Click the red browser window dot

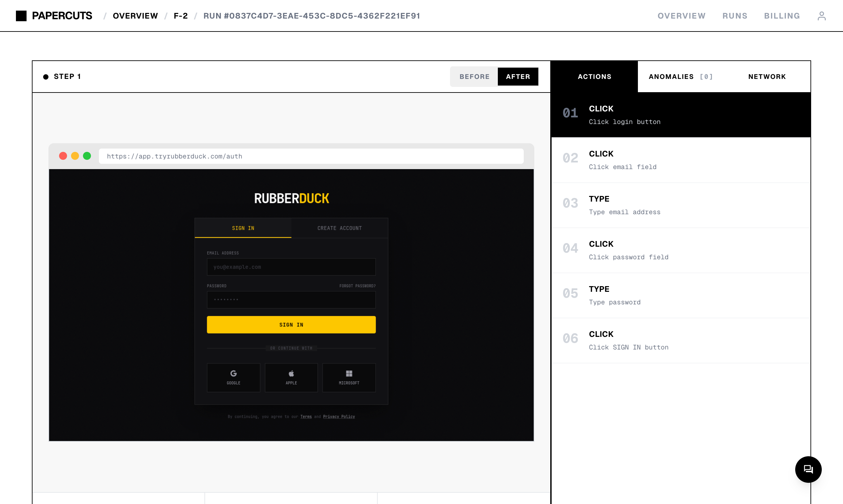(x=63, y=156)
